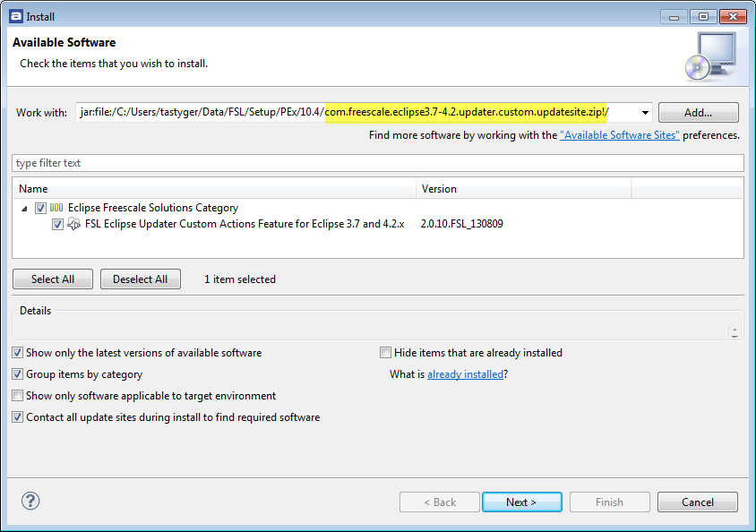756x532 pixels.
Task: Disable Contact all update sites during install
Action: click(x=17, y=416)
